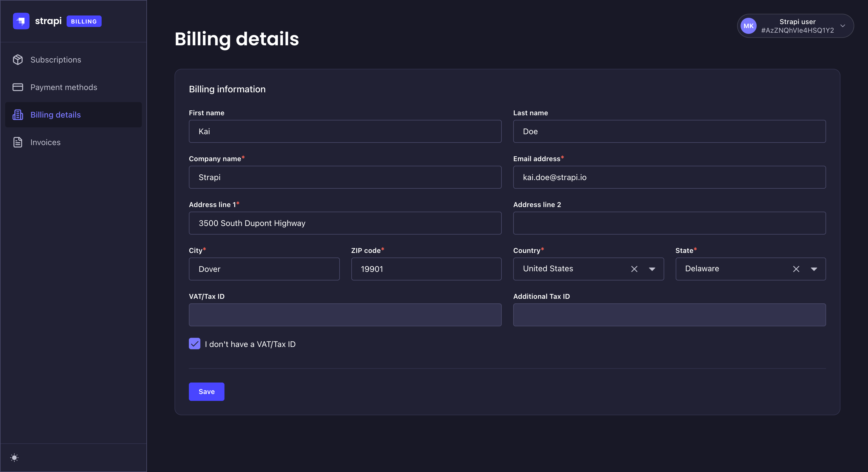Go to Payment methods
The width and height of the screenshot is (868, 472).
(73, 87)
